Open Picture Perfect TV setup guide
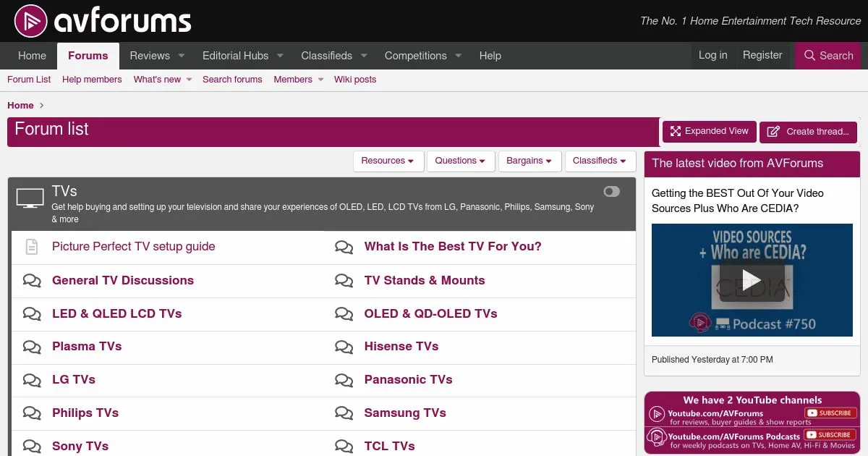 (134, 247)
